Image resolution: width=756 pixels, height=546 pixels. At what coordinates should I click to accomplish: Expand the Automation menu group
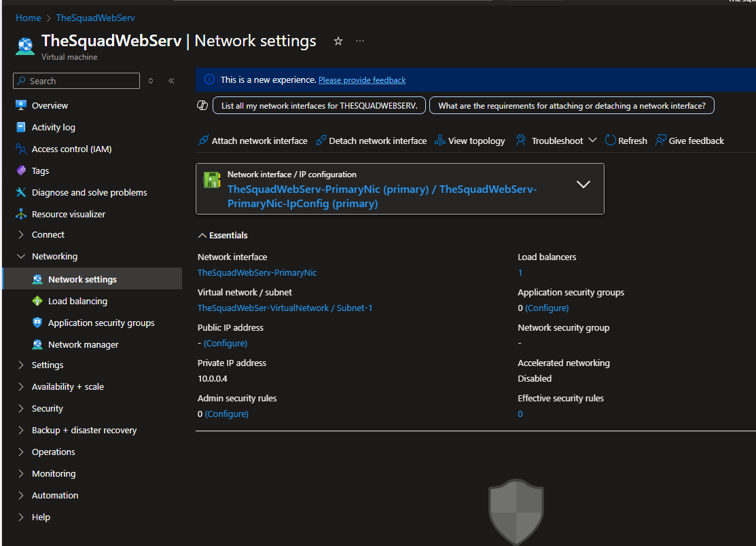click(x=21, y=495)
